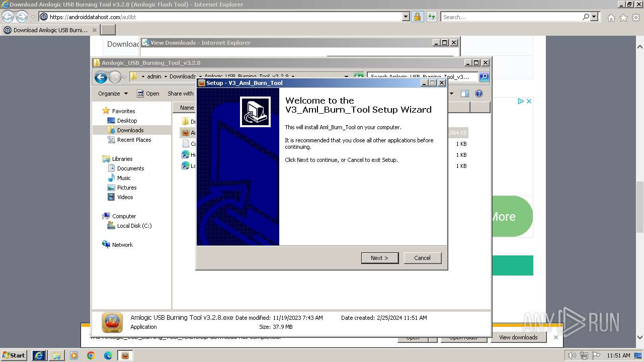The image size is (644, 362).
Task: Go back in the Explorer window
Action: coord(101,77)
